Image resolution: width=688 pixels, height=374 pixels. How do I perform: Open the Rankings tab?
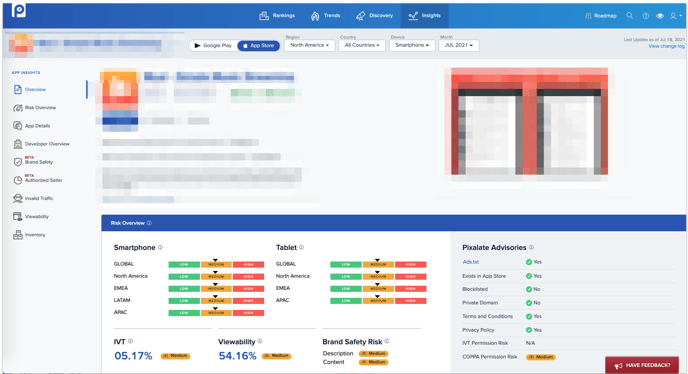tap(277, 16)
